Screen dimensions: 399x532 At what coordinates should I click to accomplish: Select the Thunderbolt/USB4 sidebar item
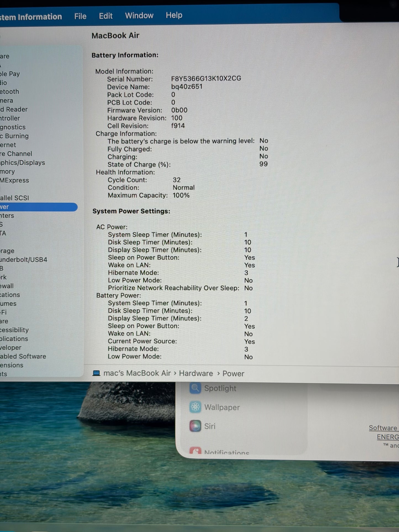(x=24, y=260)
